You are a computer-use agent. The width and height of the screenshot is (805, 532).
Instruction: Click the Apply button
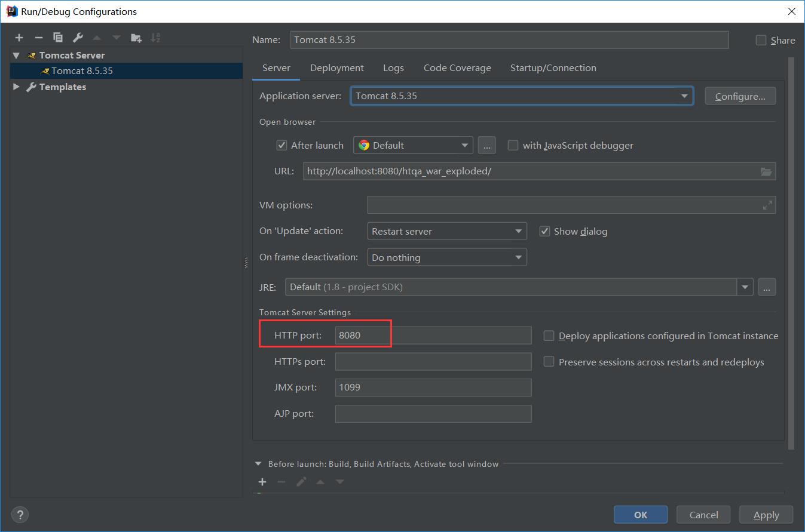tap(766, 515)
